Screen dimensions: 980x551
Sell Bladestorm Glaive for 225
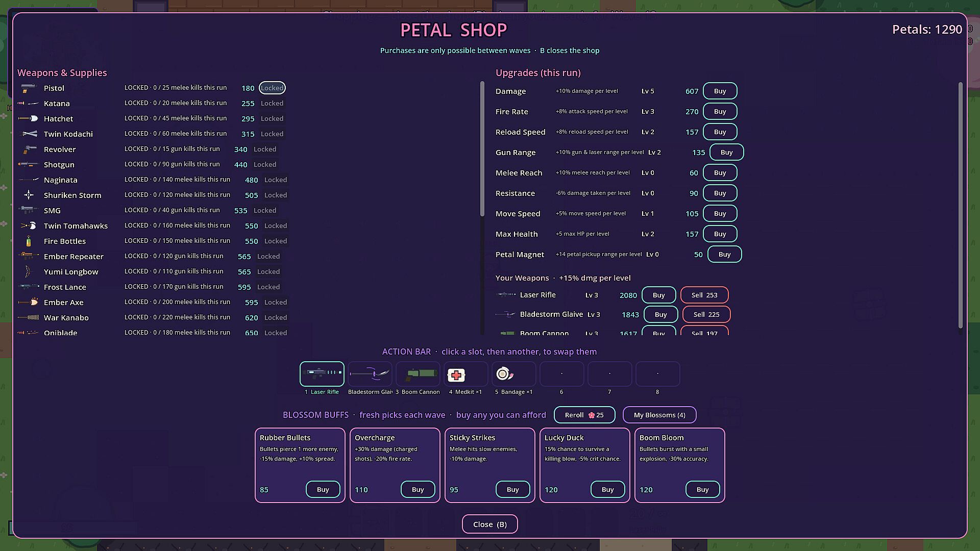point(706,314)
